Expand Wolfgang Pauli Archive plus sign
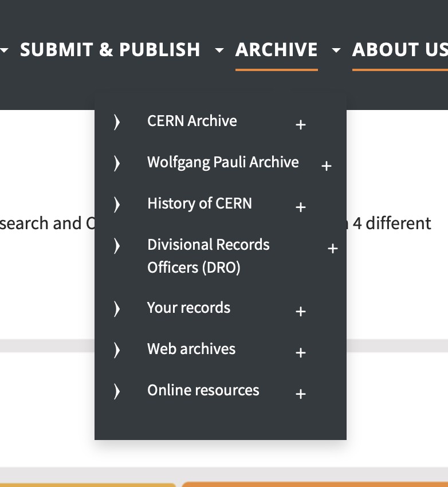 pos(327,166)
